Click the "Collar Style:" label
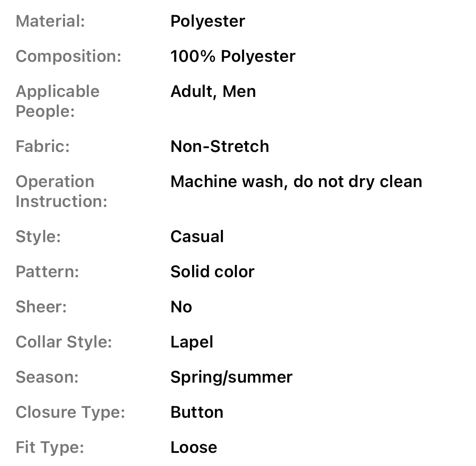 pos(63,342)
